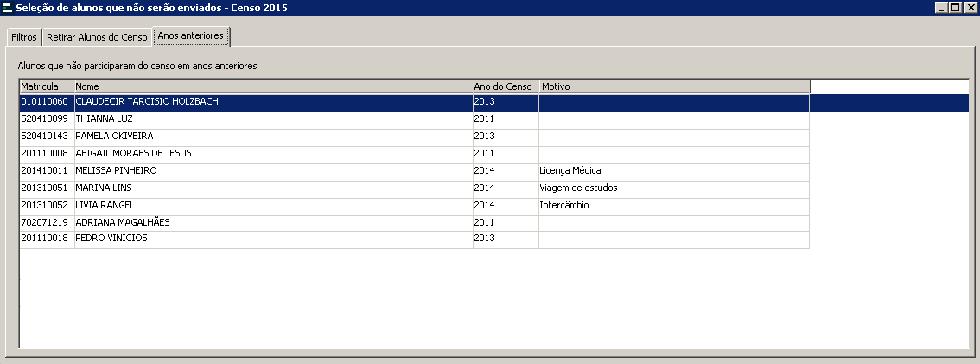Select the Intercâmbio motivo cell
Screen dimensions: 980x364
click(565, 205)
